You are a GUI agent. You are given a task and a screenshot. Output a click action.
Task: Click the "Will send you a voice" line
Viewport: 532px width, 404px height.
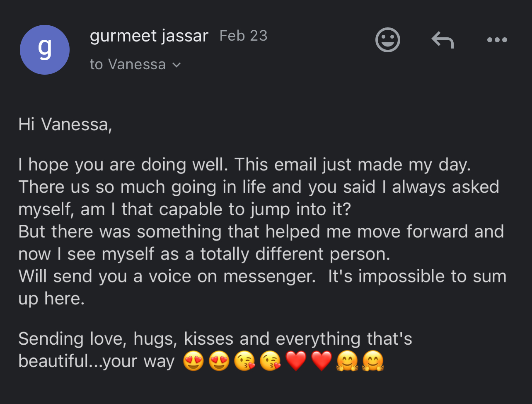click(x=167, y=276)
